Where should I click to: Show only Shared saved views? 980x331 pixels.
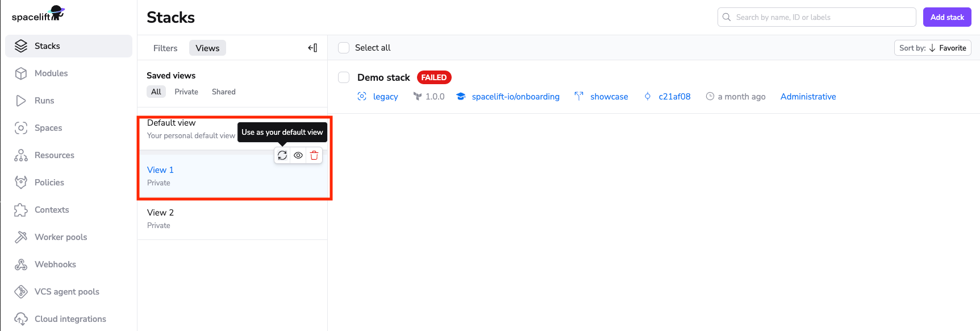pos(223,92)
